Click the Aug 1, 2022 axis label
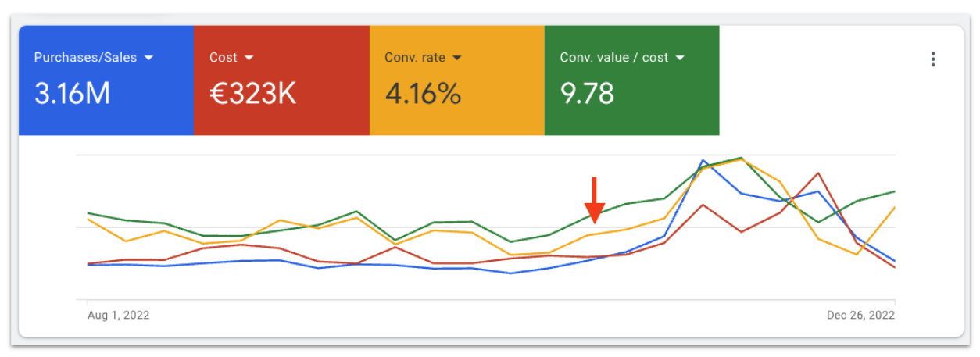The width and height of the screenshot is (980, 357). [x=118, y=316]
